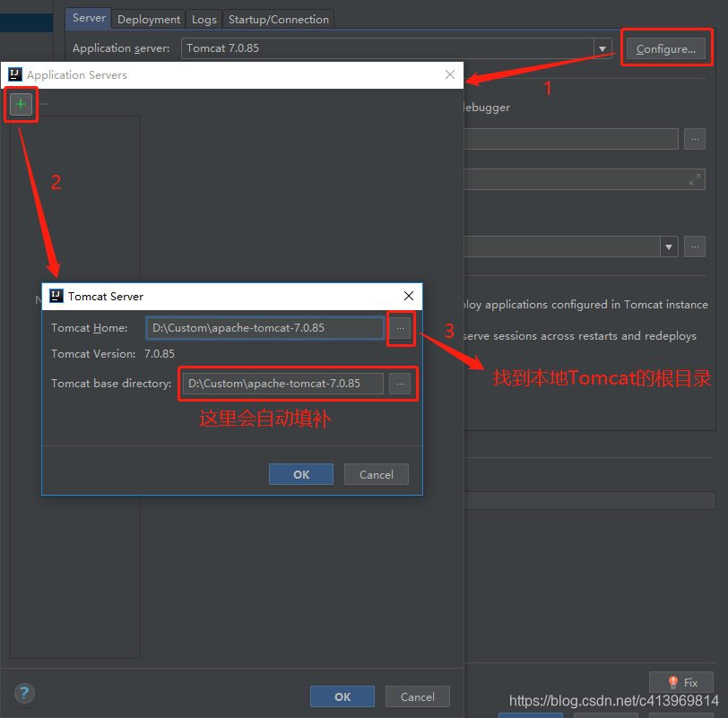Click the green plus add server icon

pyautogui.click(x=21, y=104)
